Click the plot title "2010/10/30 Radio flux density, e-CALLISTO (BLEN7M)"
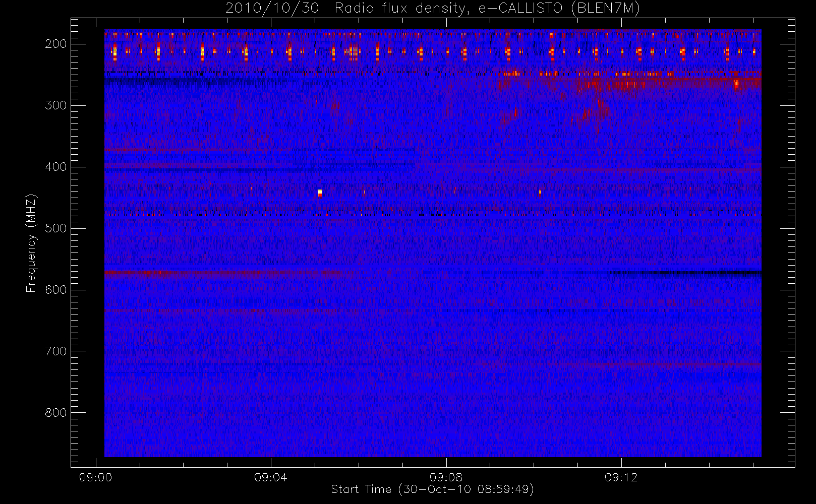The width and height of the screenshot is (816, 504). [433, 9]
